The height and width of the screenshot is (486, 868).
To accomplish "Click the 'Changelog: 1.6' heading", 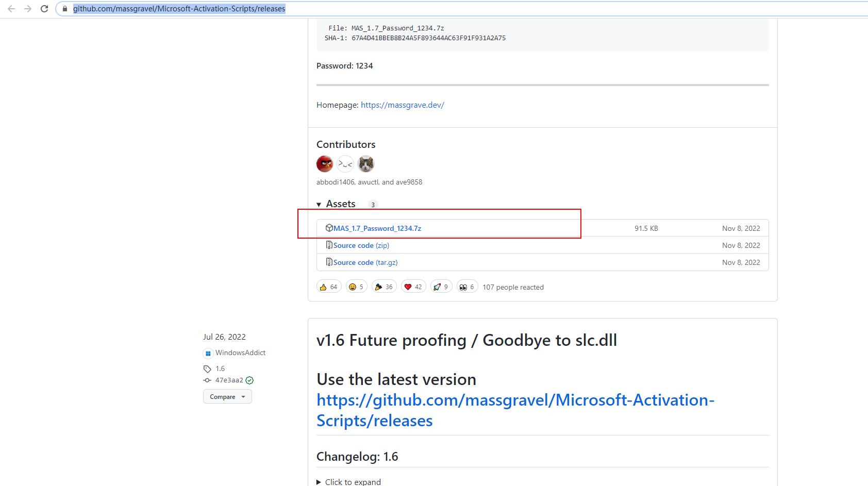I will [357, 457].
